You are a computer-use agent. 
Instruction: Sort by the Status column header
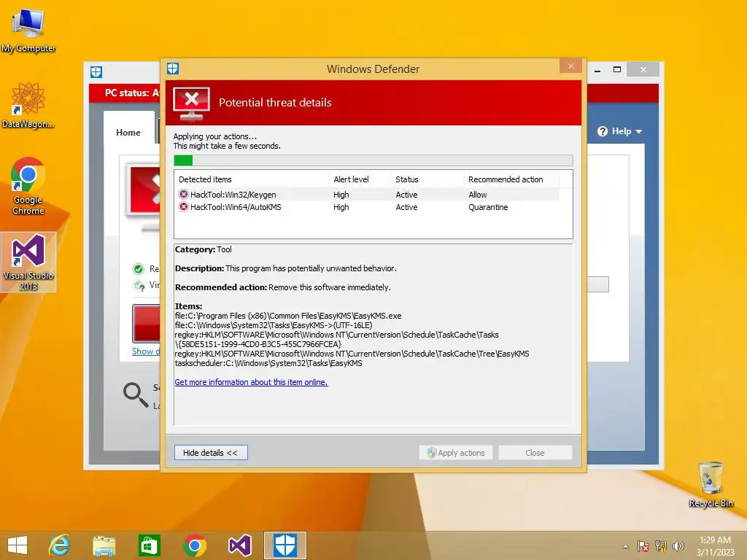click(427, 179)
